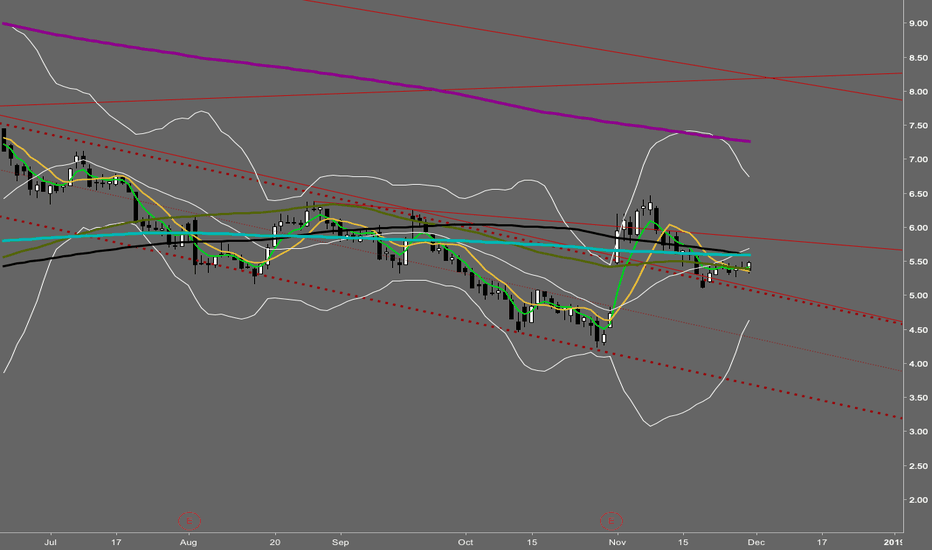This screenshot has height=550, width=932.
Task: Click the 15 date label after Oct
Action: click(x=532, y=542)
